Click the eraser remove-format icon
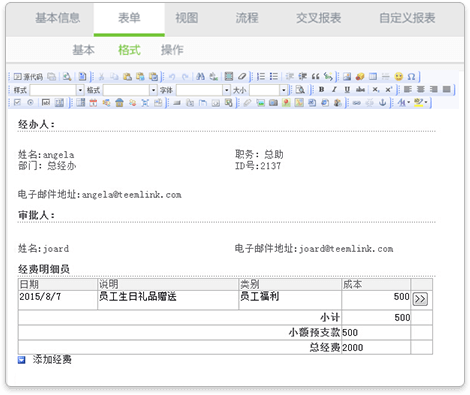The height and width of the screenshot is (395, 470). 242,77
